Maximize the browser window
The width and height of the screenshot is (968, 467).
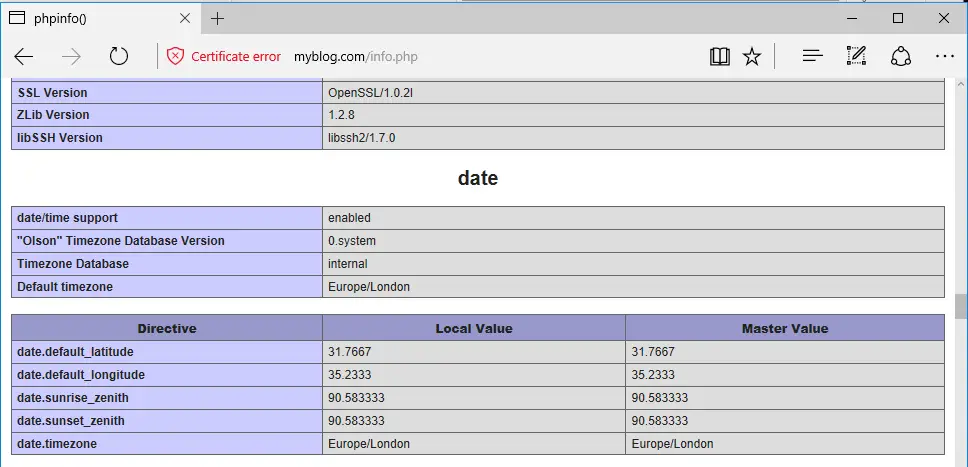(898, 19)
